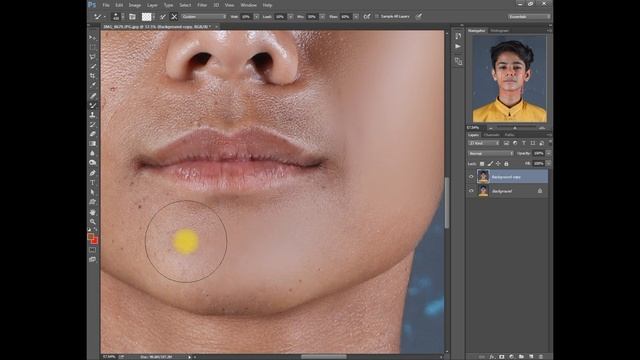640x360 pixels.
Task: Select the Move tool
Action: coord(93,38)
